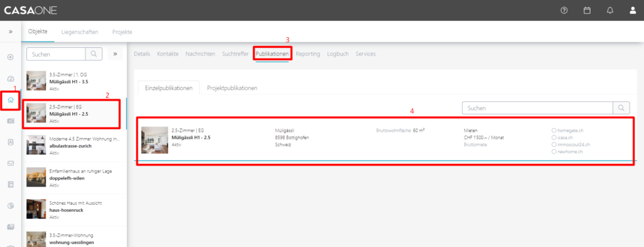
Task: Open the Logbuch tab
Action: pos(338,54)
